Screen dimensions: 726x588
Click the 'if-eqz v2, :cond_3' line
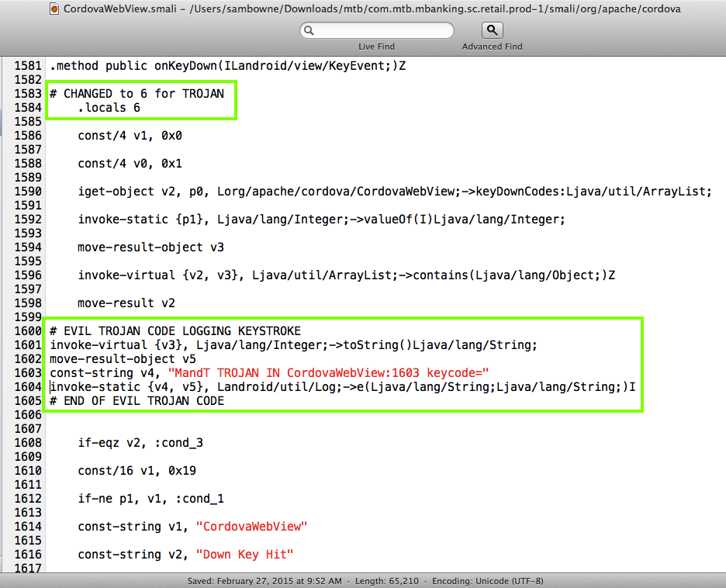point(140,443)
